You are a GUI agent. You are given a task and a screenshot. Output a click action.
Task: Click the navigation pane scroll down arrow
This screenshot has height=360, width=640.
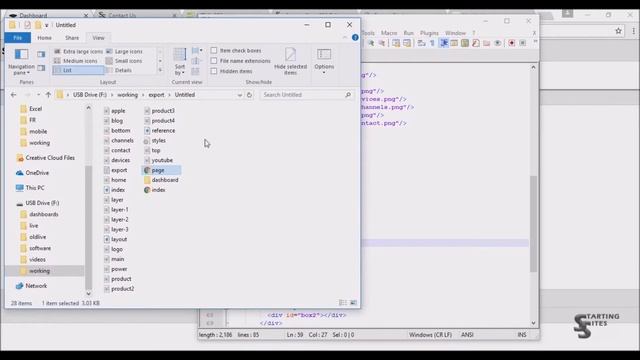coord(89,293)
